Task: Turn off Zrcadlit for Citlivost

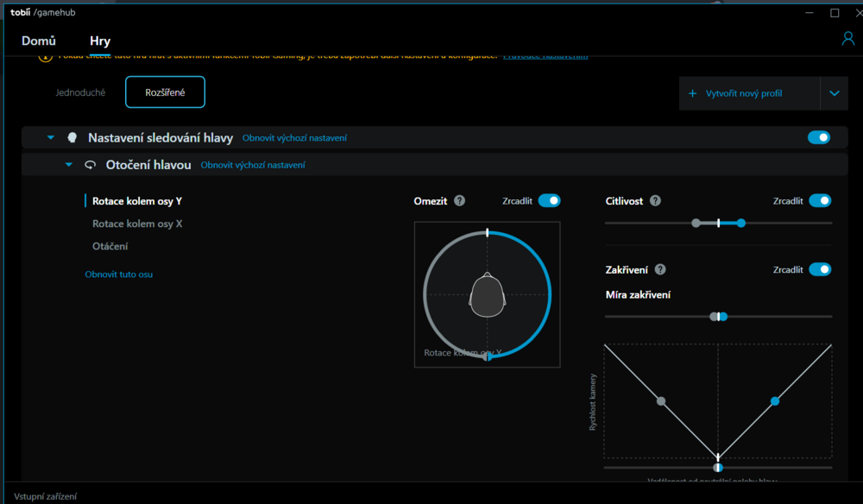Action: click(819, 201)
